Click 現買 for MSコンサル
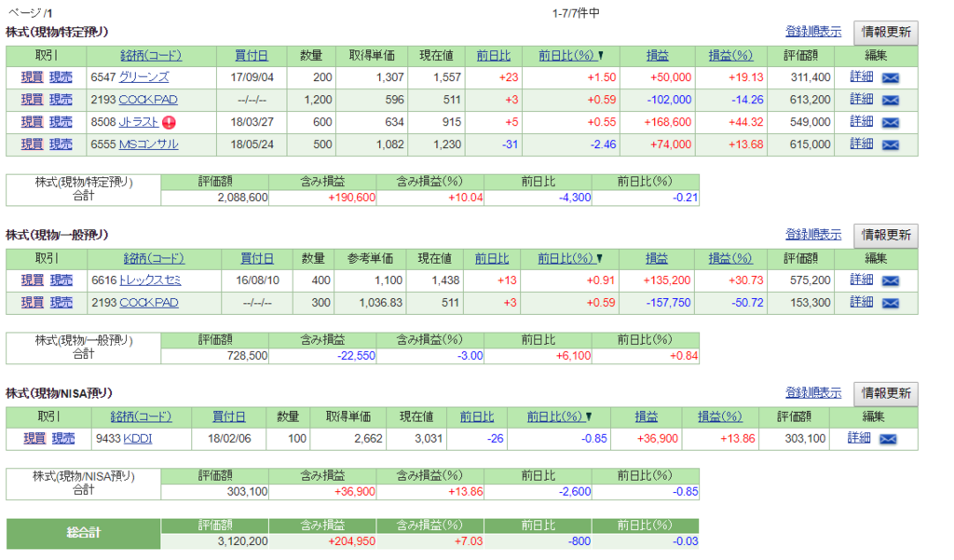 point(33,144)
